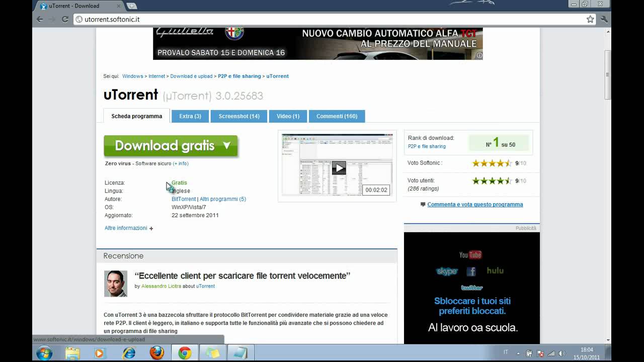Switch to the Scheda programma tab
Image resolution: width=644 pixels, height=362 pixels.
point(137,116)
